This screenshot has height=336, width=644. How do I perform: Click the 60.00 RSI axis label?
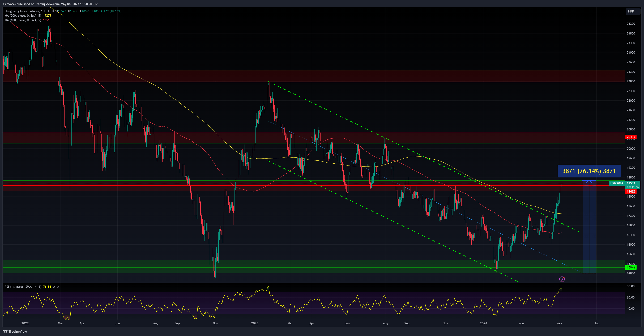click(630, 297)
